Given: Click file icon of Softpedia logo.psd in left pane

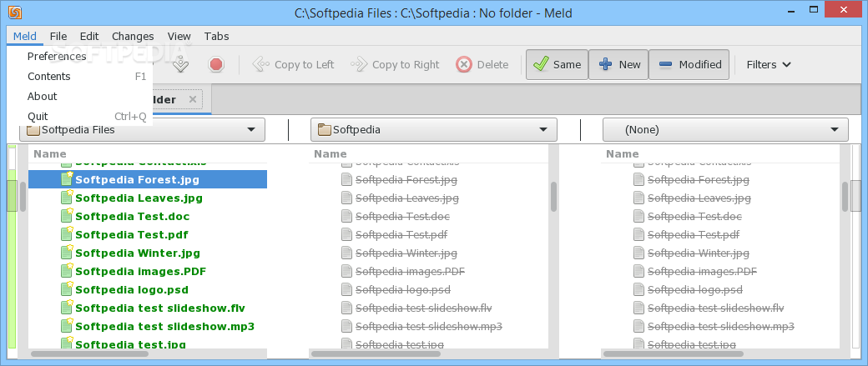Looking at the screenshot, I should (x=67, y=288).
